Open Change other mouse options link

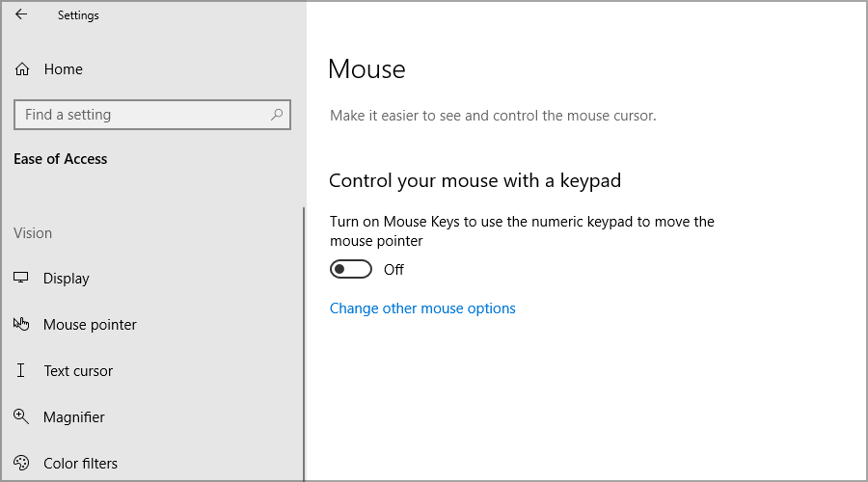(422, 308)
